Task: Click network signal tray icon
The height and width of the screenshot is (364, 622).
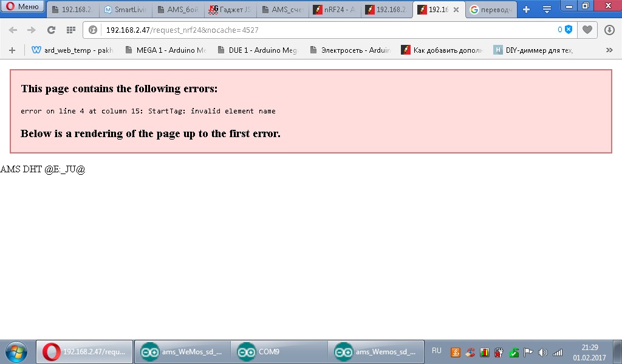Action: pyautogui.click(x=558, y=352)
